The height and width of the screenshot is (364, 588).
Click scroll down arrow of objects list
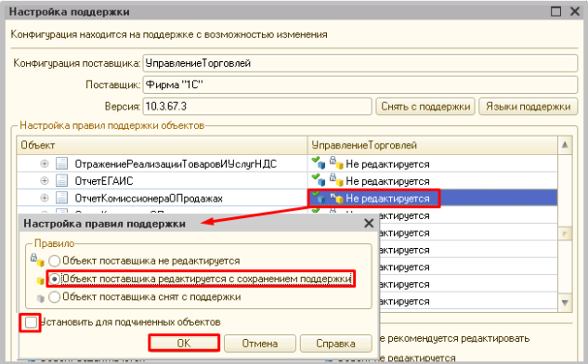click(565, 302)
